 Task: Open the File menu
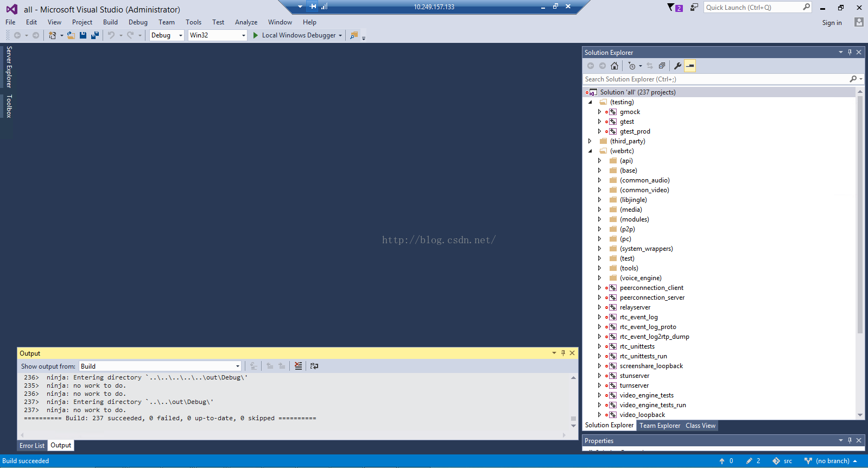(10, 22)
